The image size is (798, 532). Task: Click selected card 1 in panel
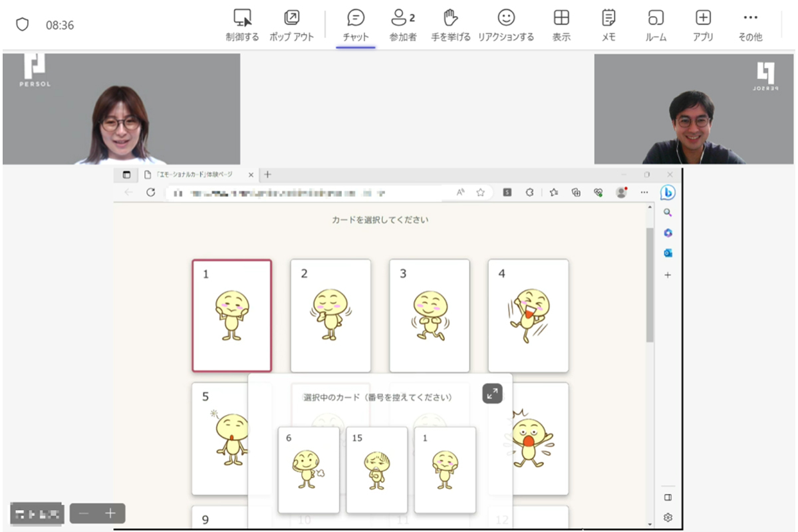[445, 470]
